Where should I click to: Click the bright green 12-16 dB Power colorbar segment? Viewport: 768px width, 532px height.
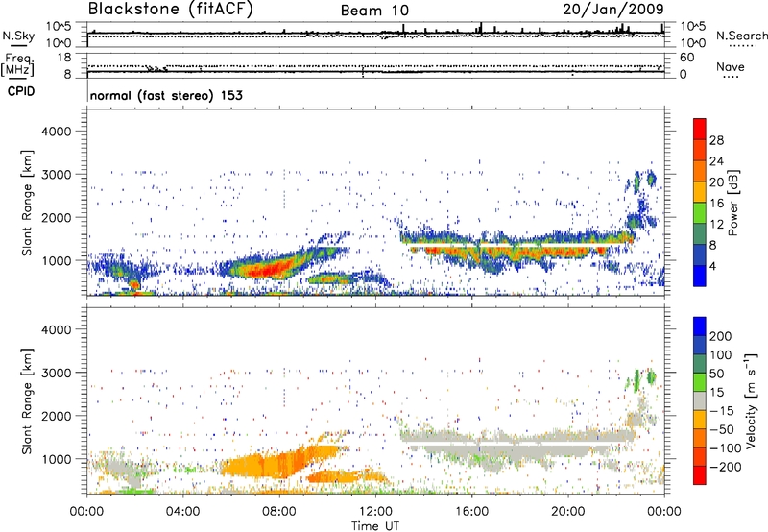(x=700, y=212)
